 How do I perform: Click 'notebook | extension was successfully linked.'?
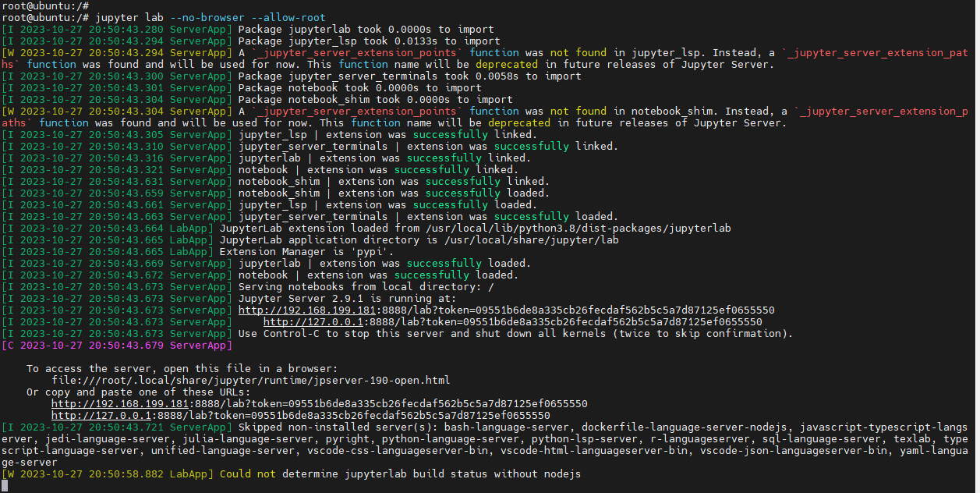378,169
